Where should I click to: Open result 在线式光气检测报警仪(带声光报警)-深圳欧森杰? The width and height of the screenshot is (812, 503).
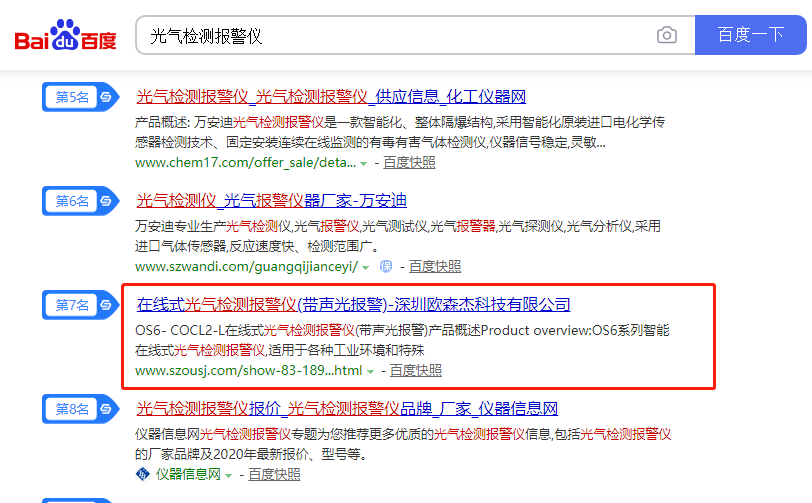353,305
